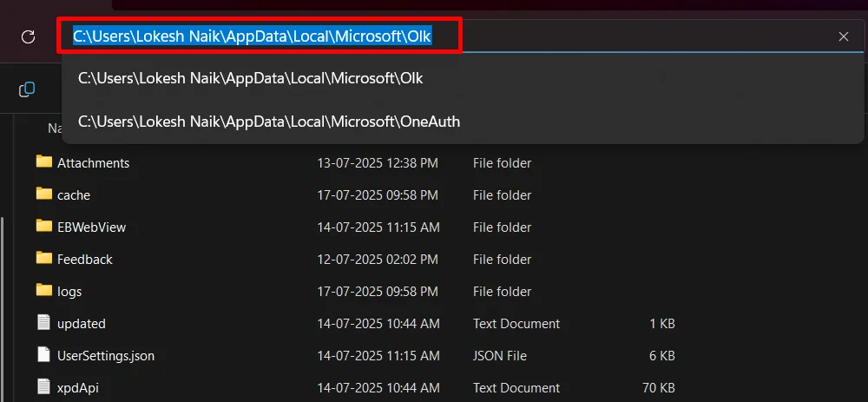Select the UserSettings.json file name

pos(106,356)
